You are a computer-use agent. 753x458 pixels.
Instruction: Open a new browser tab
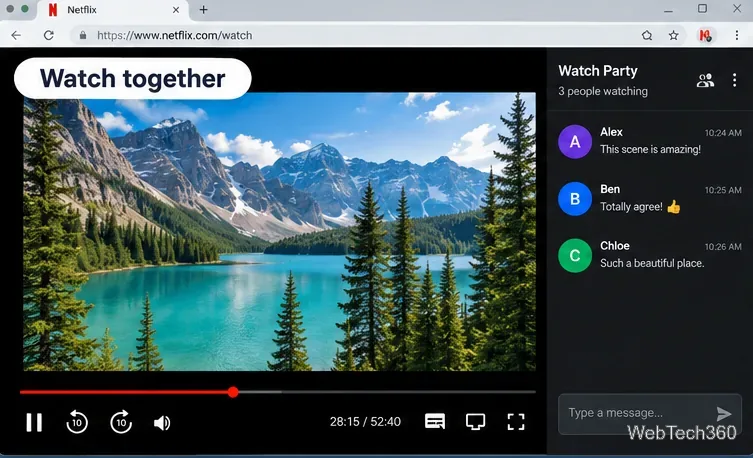tap(204, 10)
